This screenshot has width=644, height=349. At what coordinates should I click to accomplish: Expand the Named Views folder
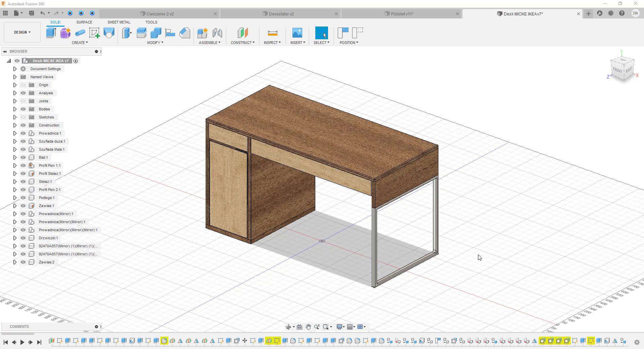[x=15, y=77]
